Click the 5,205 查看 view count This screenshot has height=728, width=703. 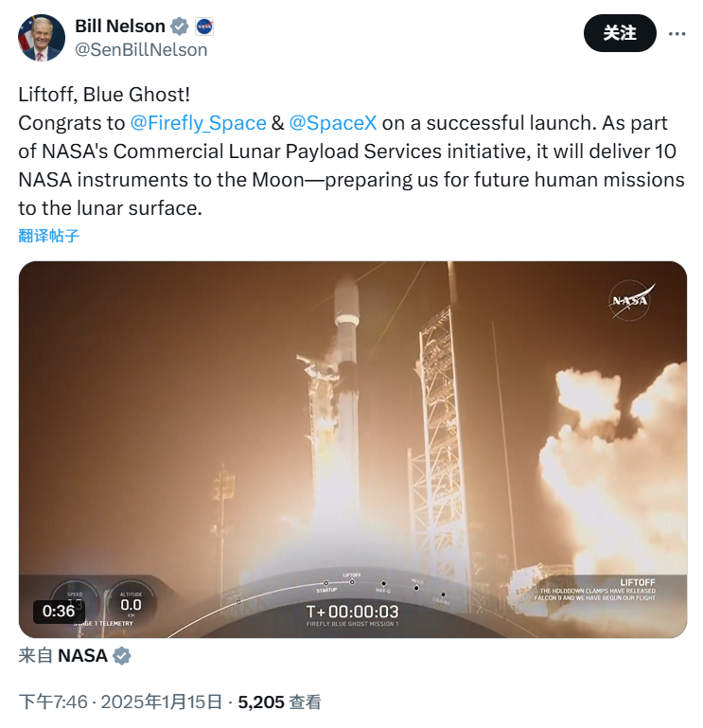pyautogui.click(x=279, y=701)
